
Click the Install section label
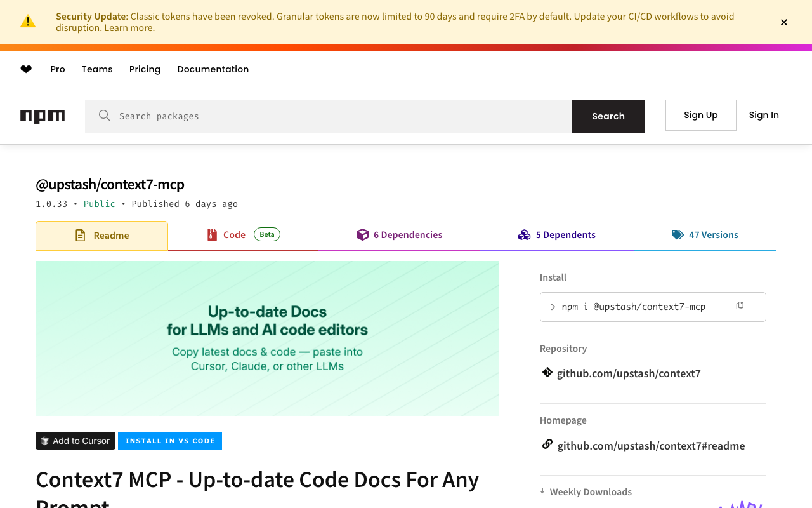pyautogui.click(x=553, y=277)
